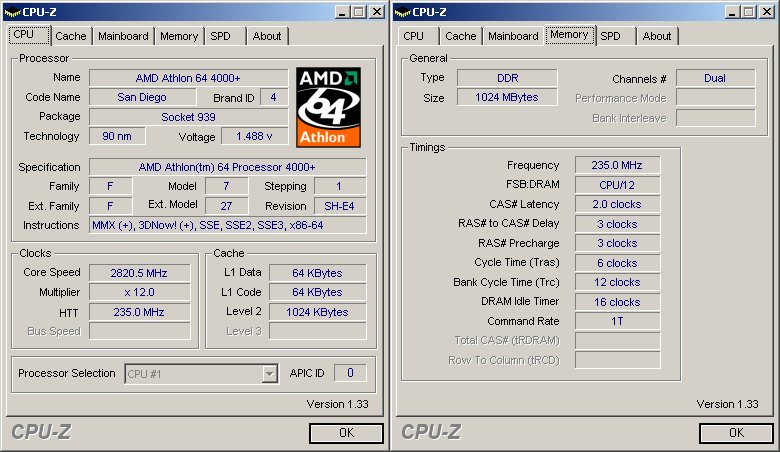Click the Revision value SH-E4
This screenshot has height=452, width=780.
[340, 206]
